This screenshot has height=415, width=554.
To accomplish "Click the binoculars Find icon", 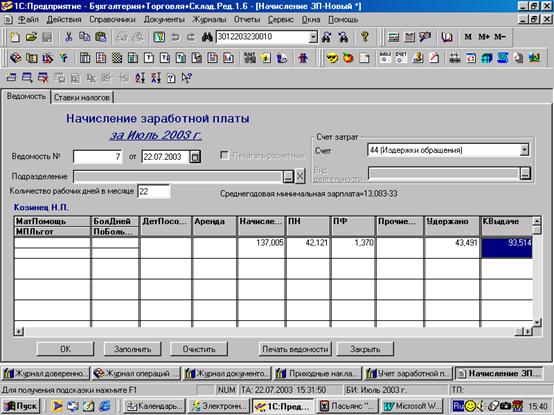I will coord(207,37).
